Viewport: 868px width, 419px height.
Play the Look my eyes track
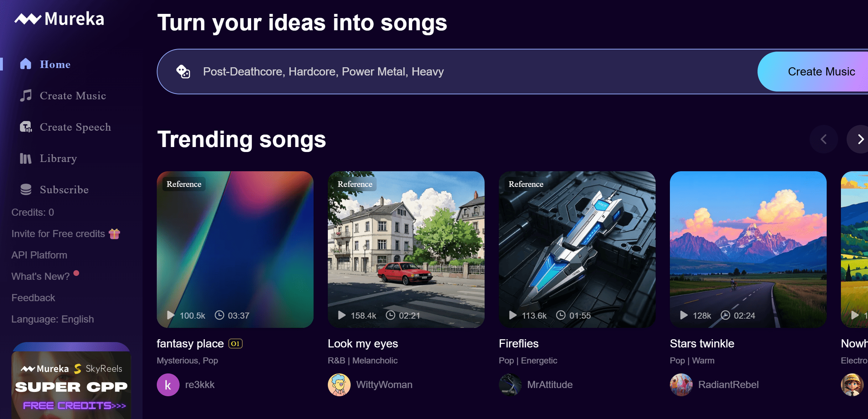click(x=342, y=315)
